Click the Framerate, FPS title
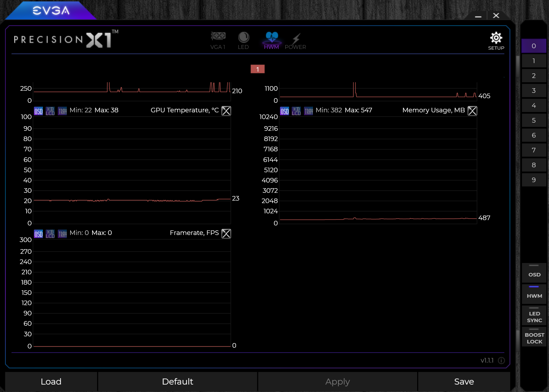Viewport: 549px width, 392px height. tap(194, 233)
